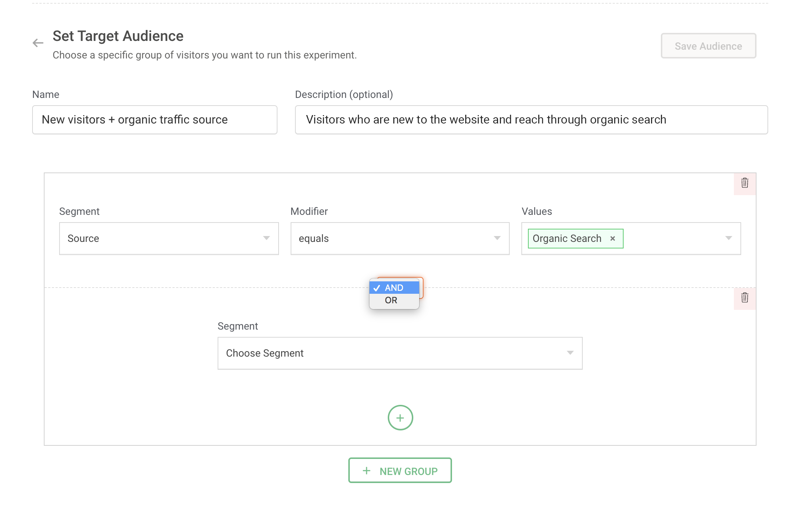This screenshot has width=812, height=513.
Task: Remove the Organic Search tag with its x
Action: click(x=613, y=239)
